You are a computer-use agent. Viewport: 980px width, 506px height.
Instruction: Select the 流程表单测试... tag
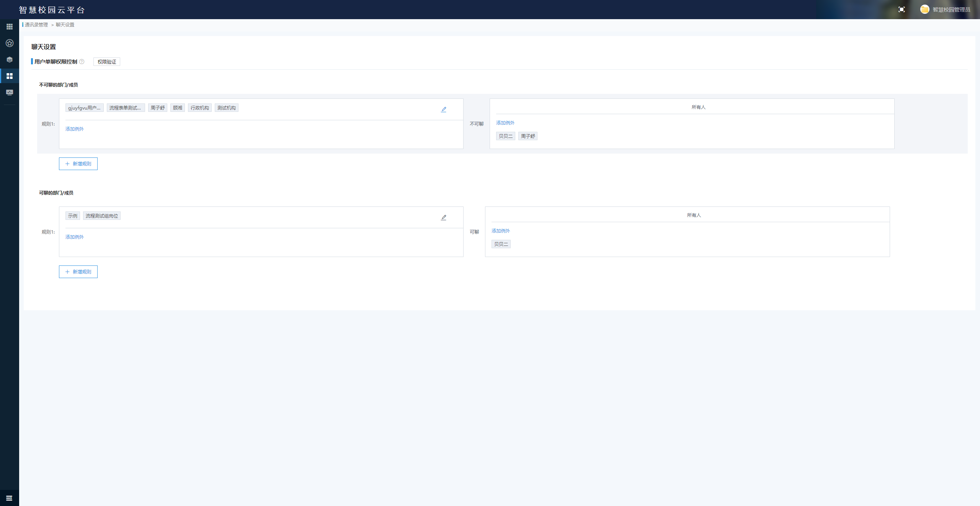click(x=126, y=108)
